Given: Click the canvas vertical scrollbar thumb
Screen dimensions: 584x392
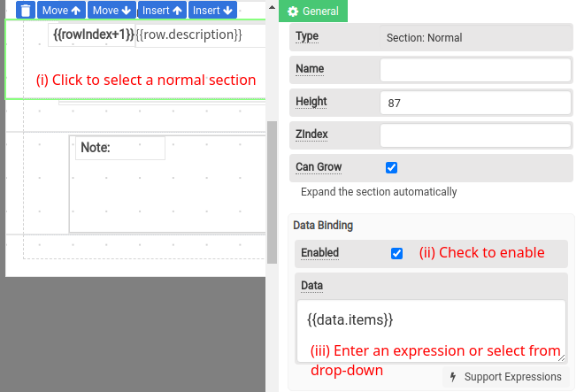Looking at the screenshot, I should [x=273, y=192].
